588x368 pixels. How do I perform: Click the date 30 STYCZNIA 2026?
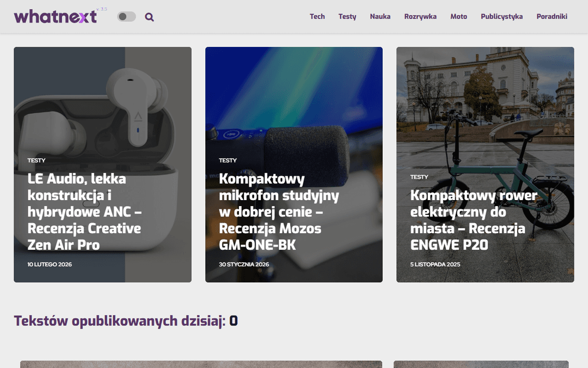pyautogui.click(x=244, y=264)
